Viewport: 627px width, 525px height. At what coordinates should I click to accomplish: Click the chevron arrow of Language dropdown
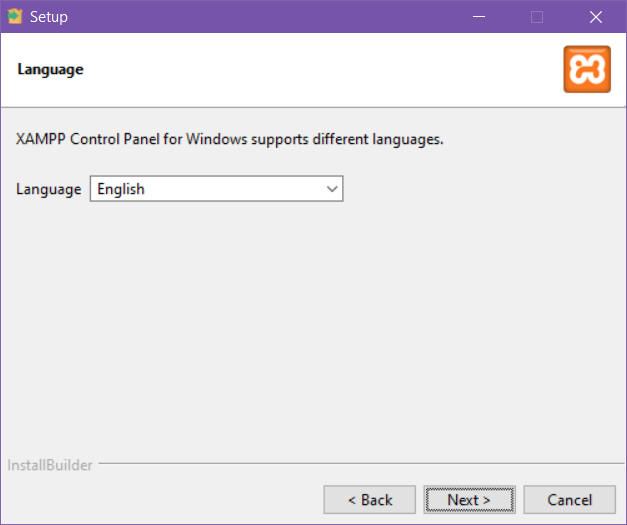pyautogui.click(x=332, y=189)
